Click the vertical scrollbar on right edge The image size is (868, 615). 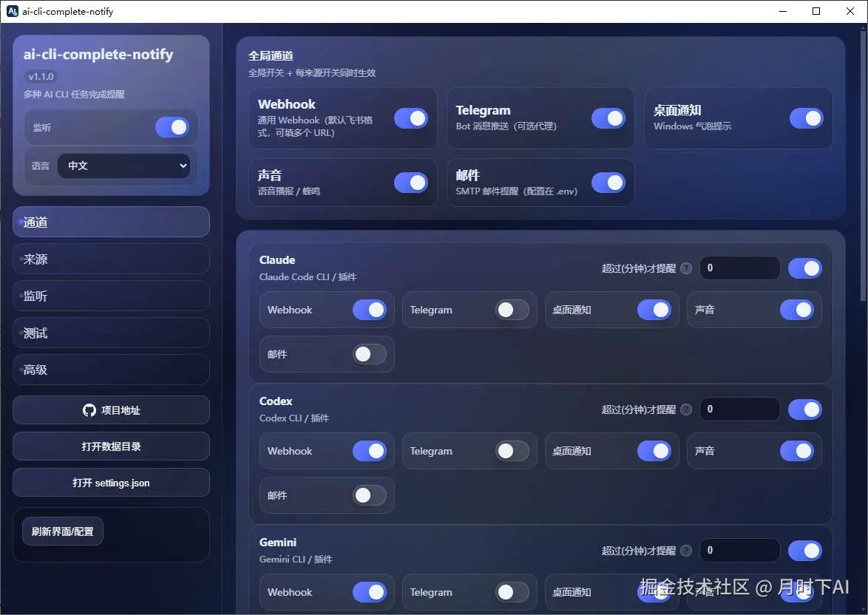[x=864, y=166]
